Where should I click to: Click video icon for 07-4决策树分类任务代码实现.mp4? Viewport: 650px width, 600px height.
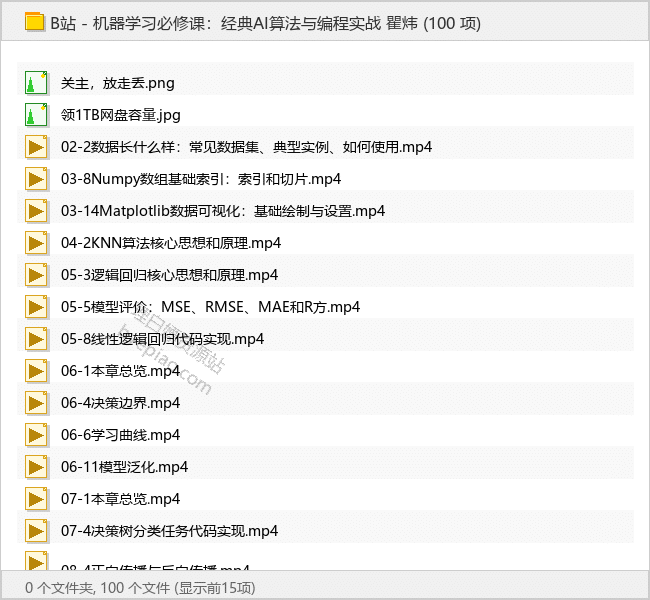click(36, 531)
